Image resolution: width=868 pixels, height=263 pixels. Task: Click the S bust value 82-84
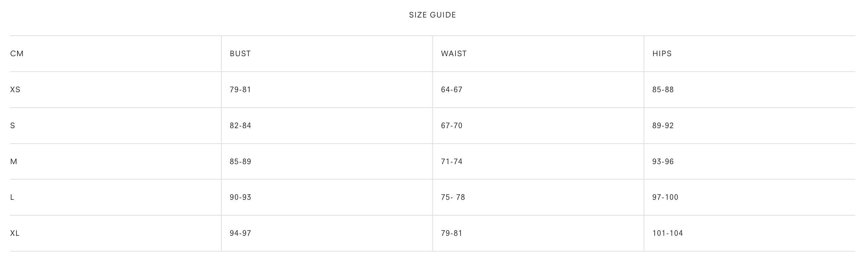coord(240,126)
